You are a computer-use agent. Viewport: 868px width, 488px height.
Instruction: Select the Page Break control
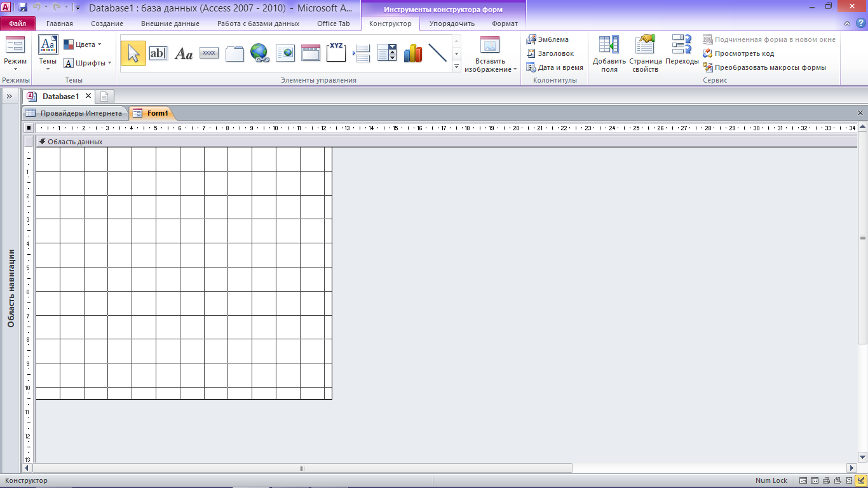click(x=362, y=53)
